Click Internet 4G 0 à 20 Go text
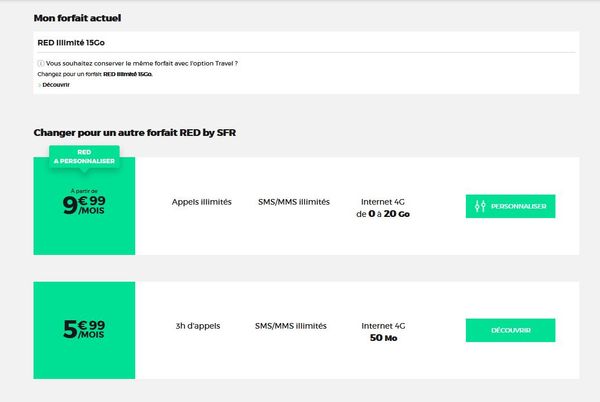 pyautogui.click(x=381, y=207)
